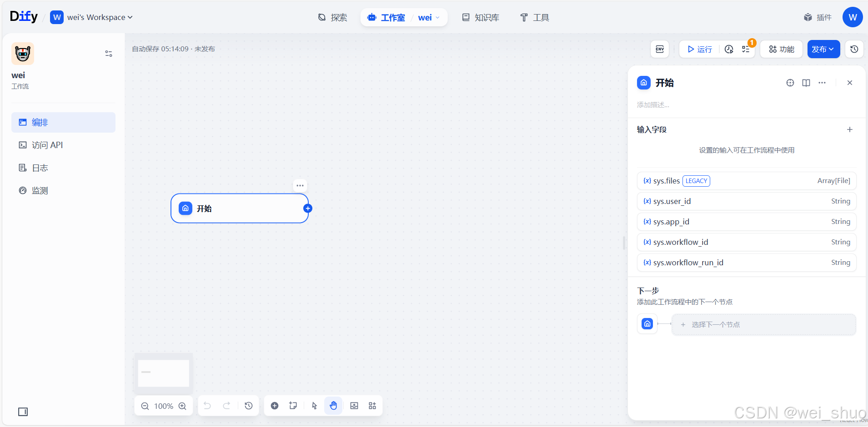Select the 工作室 tab
This screenshot has height=427, width=868.
point(386,17)
